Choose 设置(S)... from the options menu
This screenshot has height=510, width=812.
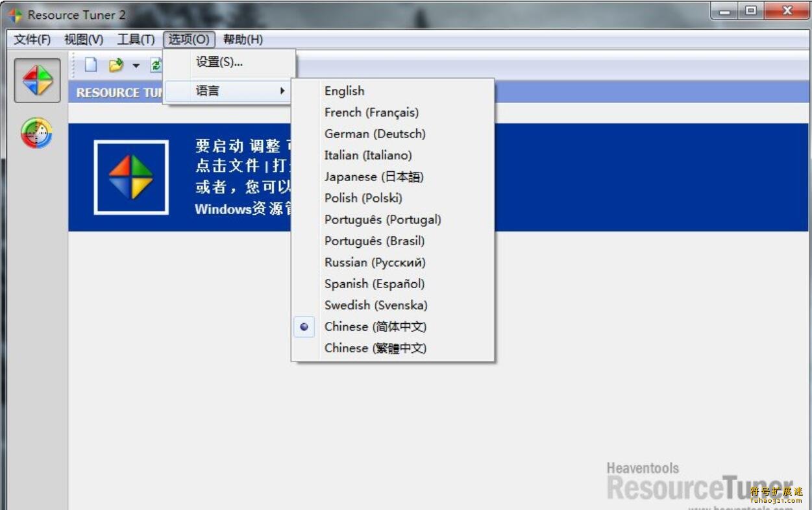pyautogui.click(x=229, y=62)
